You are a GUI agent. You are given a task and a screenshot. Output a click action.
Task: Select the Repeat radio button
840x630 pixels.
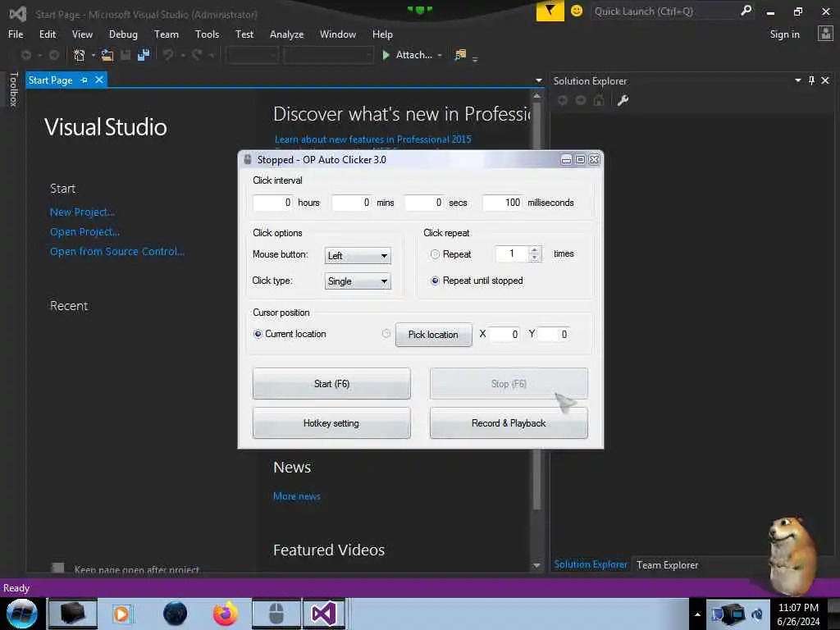point(435,254)
